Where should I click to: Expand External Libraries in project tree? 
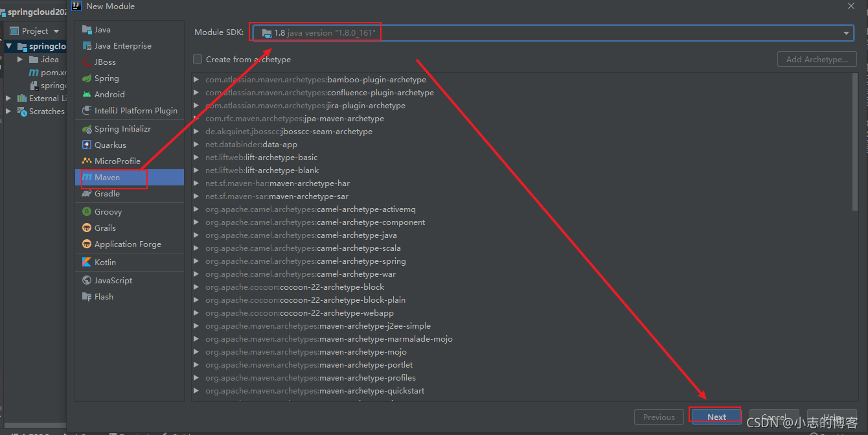(8, 99)
